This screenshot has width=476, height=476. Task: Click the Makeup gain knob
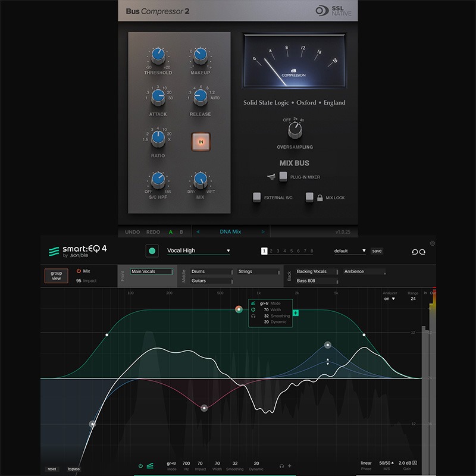(201, 56)
